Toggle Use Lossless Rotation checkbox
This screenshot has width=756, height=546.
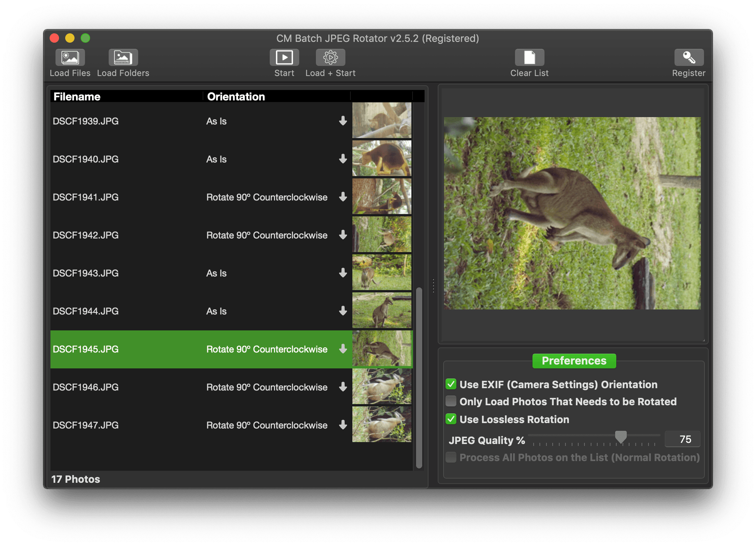click(x=451, y=419)
